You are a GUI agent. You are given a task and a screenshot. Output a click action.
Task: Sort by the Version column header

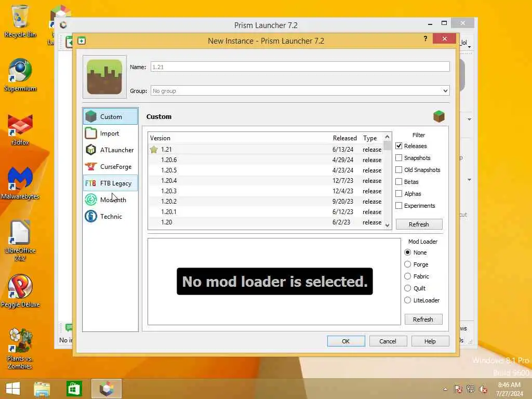[160, 138]
